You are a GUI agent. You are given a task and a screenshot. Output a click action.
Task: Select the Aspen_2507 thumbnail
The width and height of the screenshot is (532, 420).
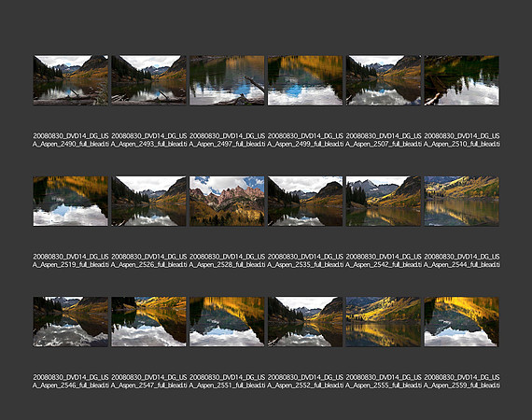click(384, 80)
